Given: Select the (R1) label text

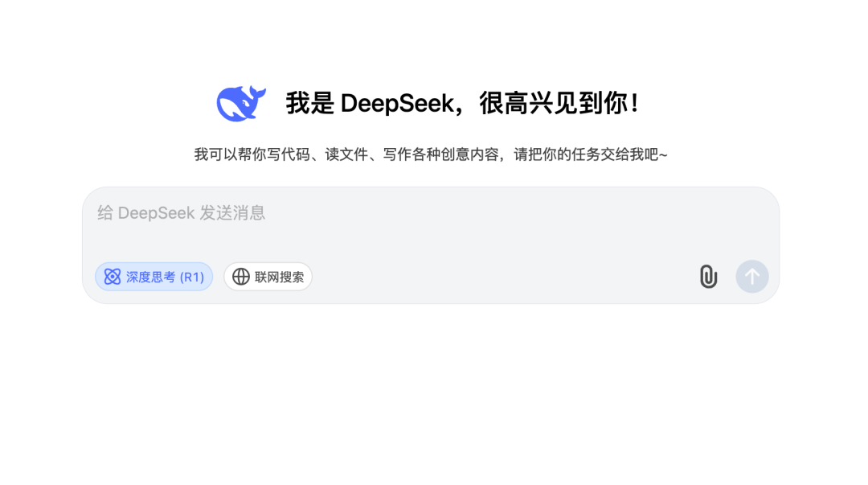Looking at the screenshot, I should (x=192, y=277).
